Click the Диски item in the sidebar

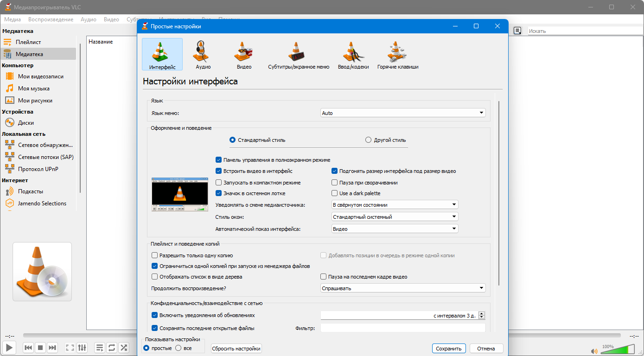point(26,123)
